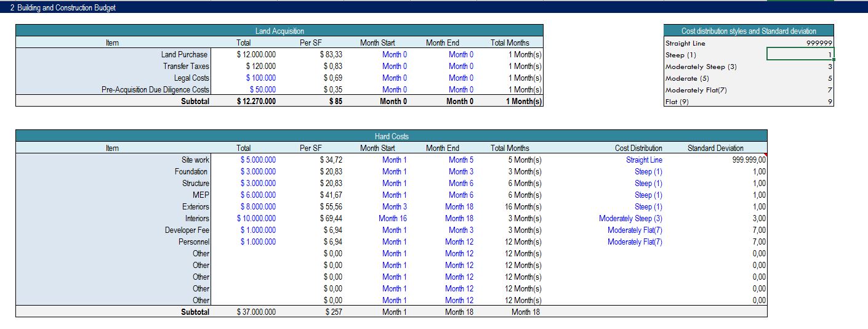This screenshot has height=329, width=868.
Task: Click the Personnel Cost Distribution cell
Action: click(635, 242)
